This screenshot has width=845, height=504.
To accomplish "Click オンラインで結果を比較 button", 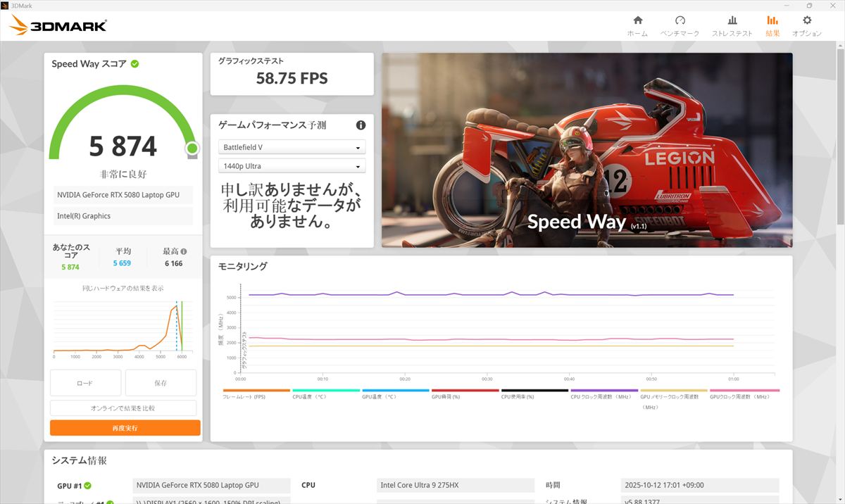I will [123, 408].
